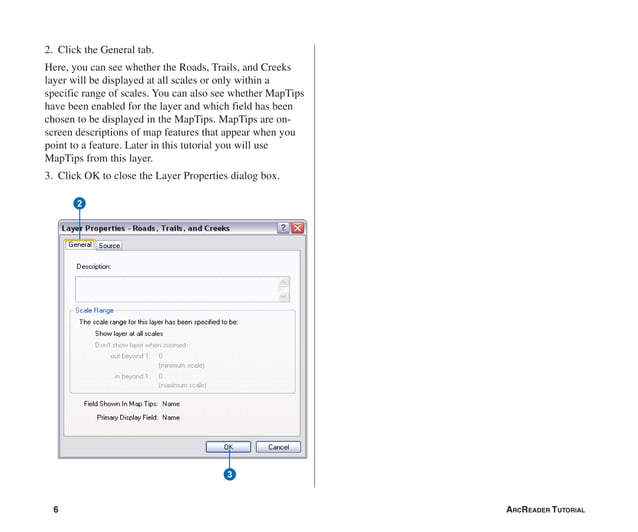Click the OK button
Viewport: 638px width, 532px height.
tap(228, 447)
